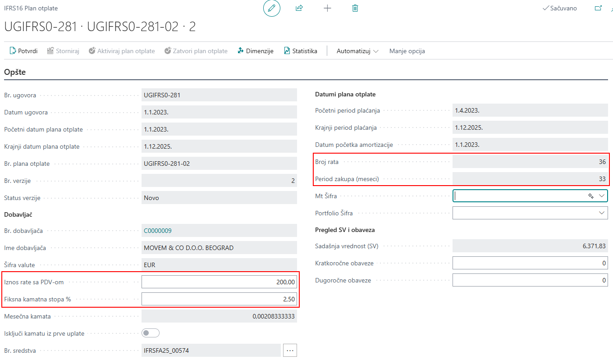The width and height of the screenshot is (613, 364).
Task: Click the Početni period plaćanja value 1.4.2023.
Action: [x=530, y=110]
